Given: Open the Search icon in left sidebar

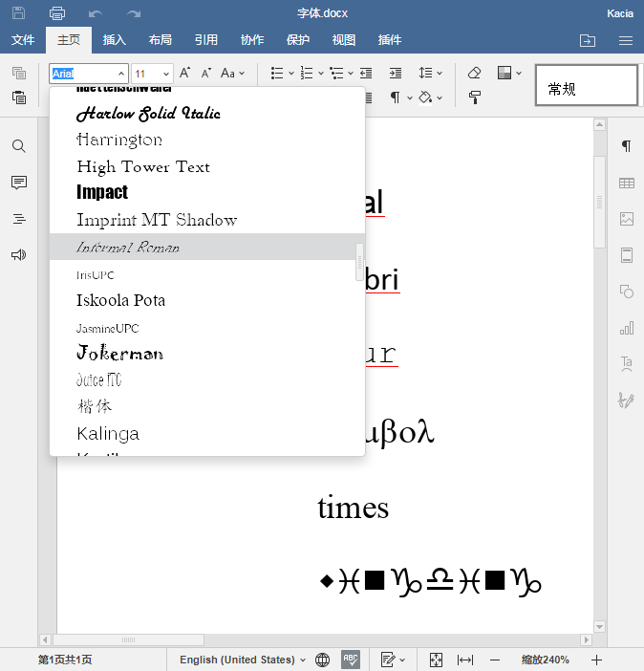Looking at the screenshot, I should 19,146.
